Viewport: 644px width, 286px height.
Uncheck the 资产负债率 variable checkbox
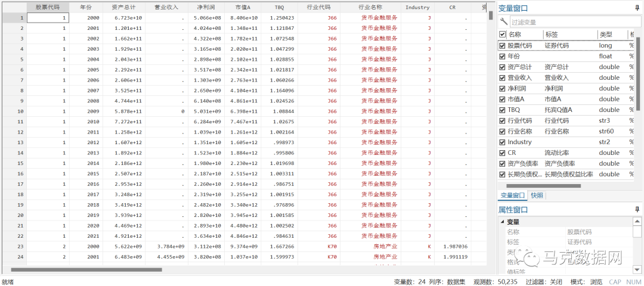click(502, 163)
